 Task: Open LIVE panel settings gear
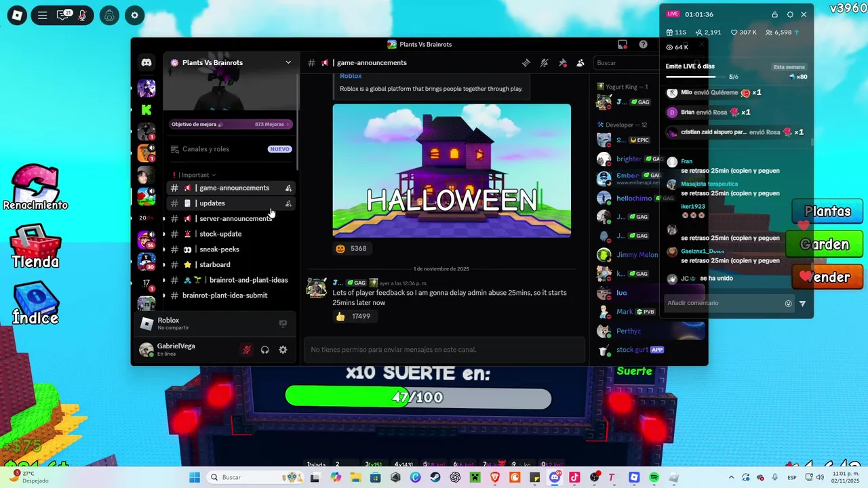[789, 14]
